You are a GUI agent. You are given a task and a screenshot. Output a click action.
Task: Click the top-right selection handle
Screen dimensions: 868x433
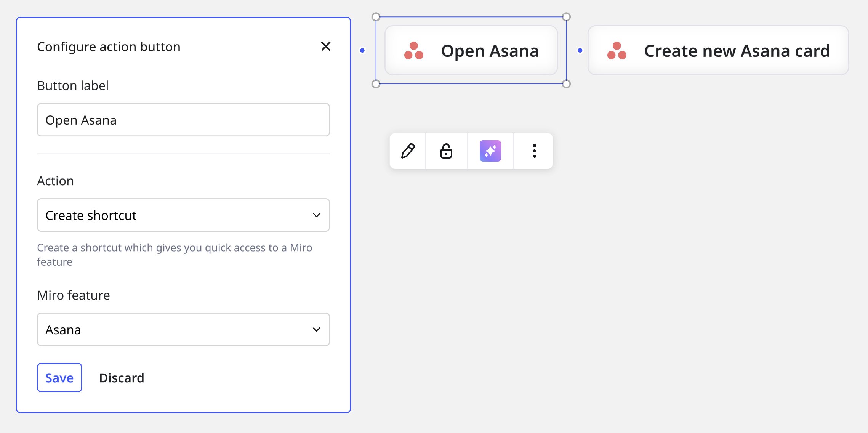pos(566,17)
